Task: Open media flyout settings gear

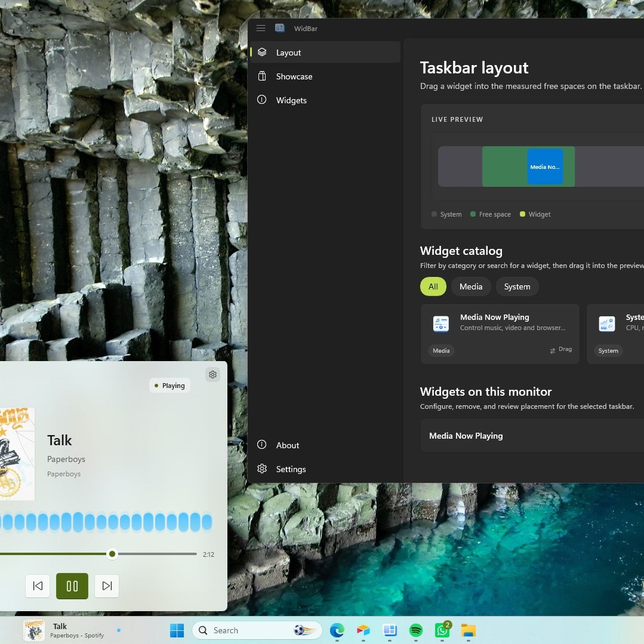Action: pyautogui.click(x=212, y=375)
